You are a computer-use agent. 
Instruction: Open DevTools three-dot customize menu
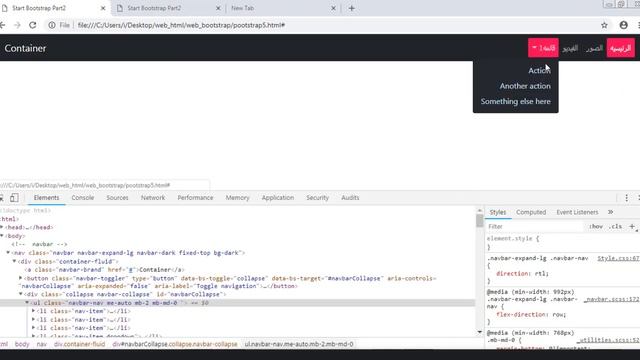click(x=627, y=198)
